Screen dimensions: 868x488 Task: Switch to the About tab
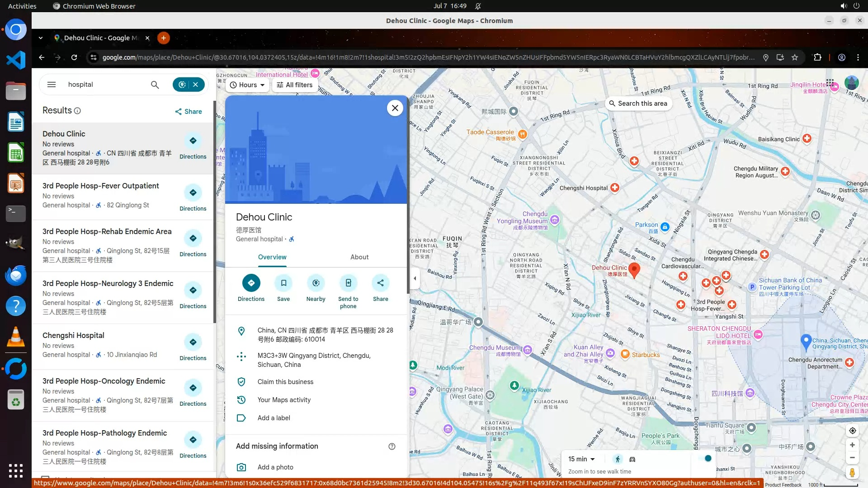[x=359, y=257]
